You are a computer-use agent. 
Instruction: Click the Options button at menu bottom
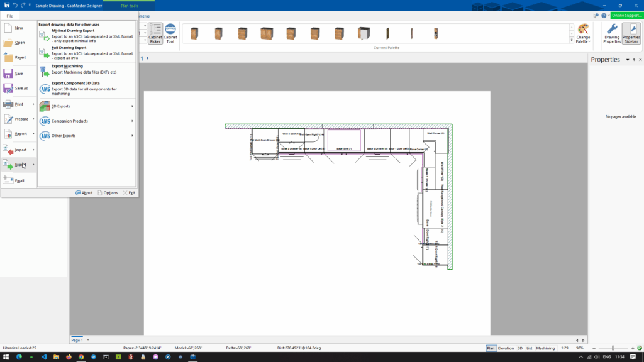click(x=107, y=193)
